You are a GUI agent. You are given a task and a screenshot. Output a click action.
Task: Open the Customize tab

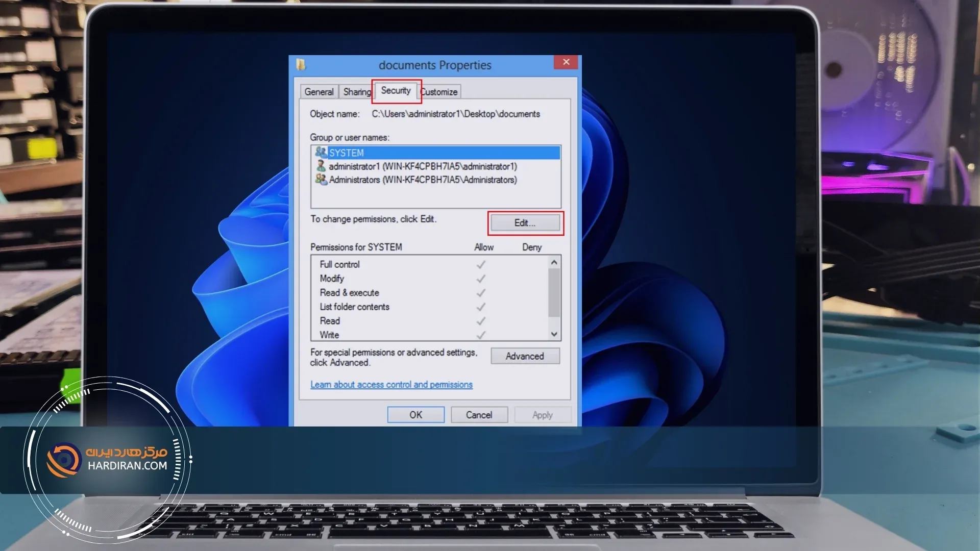point(439,92)
